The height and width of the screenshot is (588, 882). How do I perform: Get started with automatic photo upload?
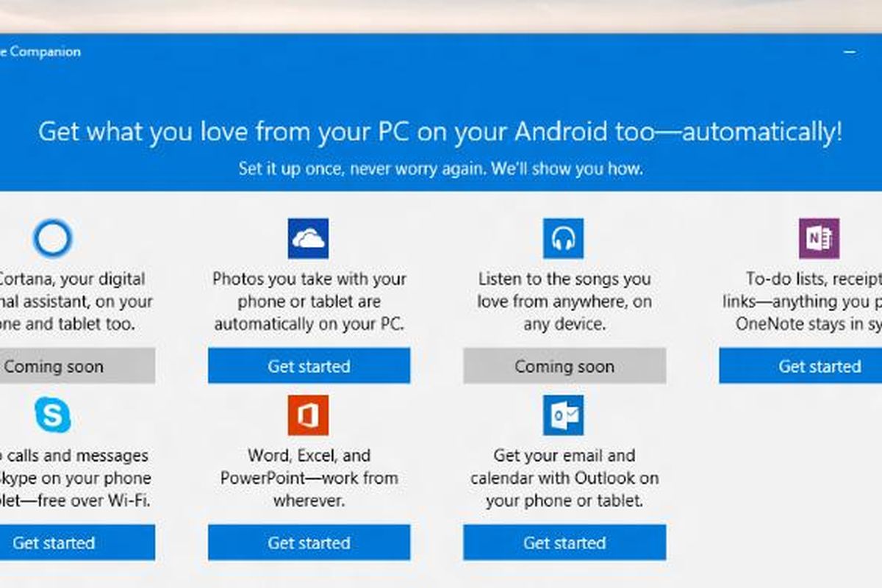(309, 366)
